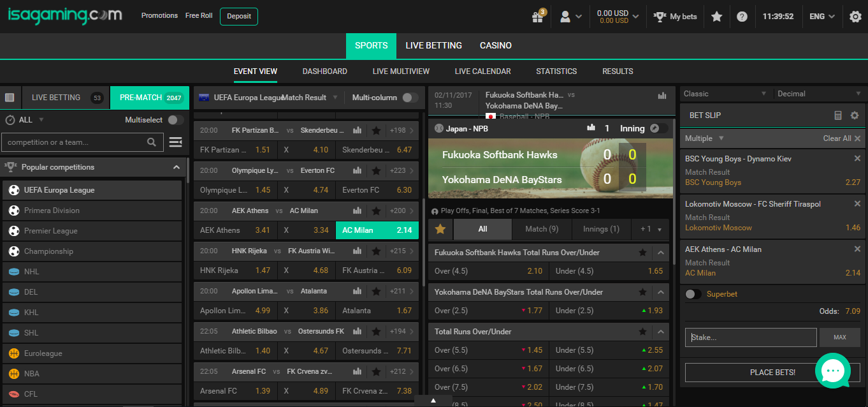
Task: Open the DASHBOARD sub tab
Action: click(x=325, y=71)
